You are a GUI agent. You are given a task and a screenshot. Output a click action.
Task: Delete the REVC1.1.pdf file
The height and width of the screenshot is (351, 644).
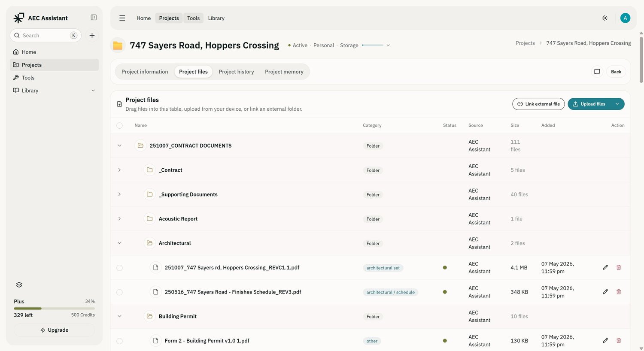[619, 267]
